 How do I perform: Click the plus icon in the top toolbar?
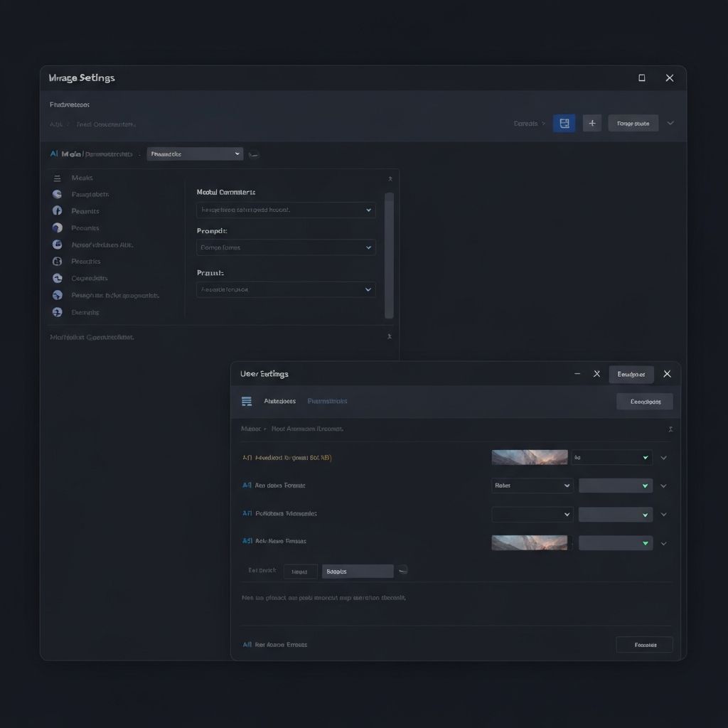point(591,122)
